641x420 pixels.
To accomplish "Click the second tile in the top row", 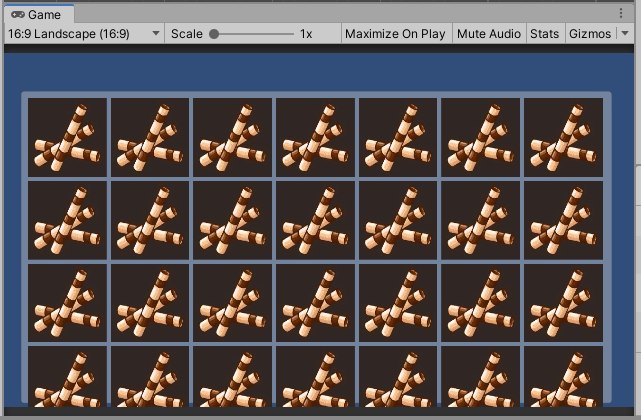I will tap(150, 137).
